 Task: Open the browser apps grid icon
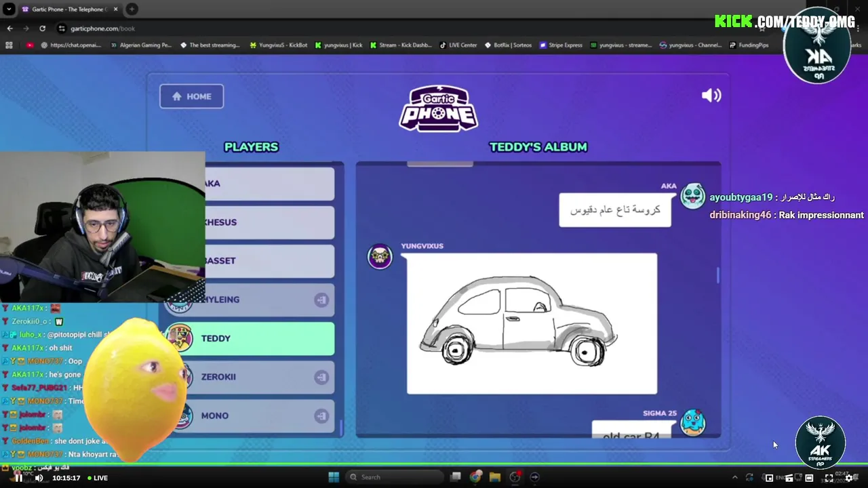click(9, 45)
